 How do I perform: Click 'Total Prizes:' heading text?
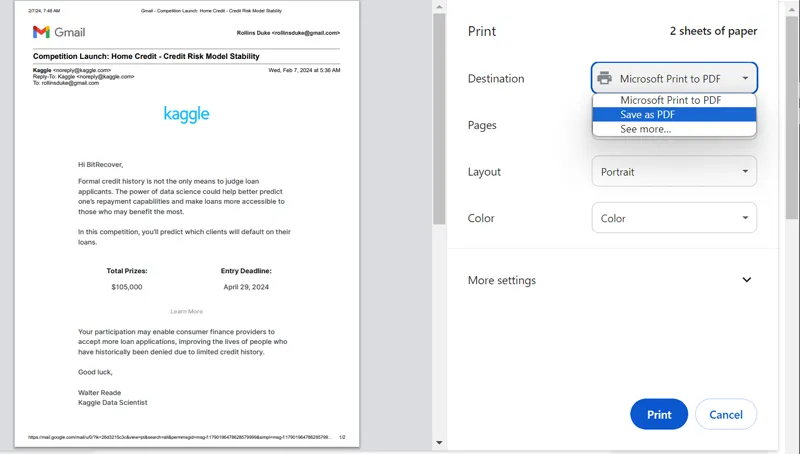[x=127, y=271]
